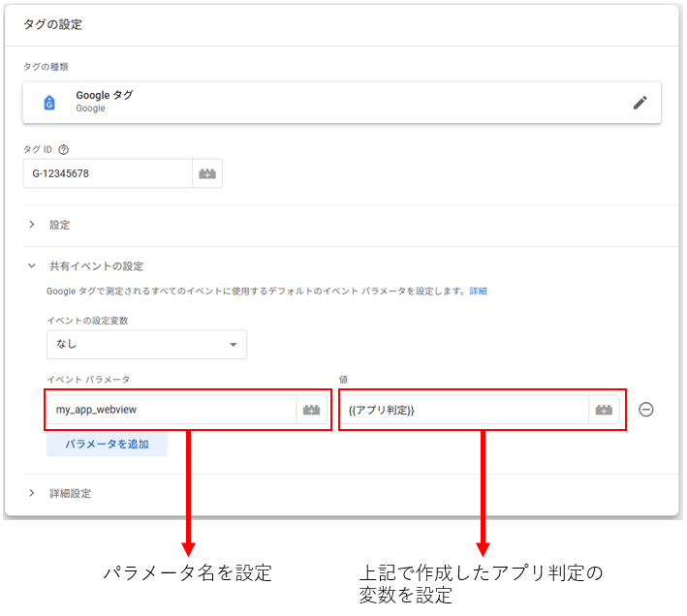687x616 pixels.
Task: Focus the 値 field containing {{アプリ判定}}
Action: (x=463, y=411)
